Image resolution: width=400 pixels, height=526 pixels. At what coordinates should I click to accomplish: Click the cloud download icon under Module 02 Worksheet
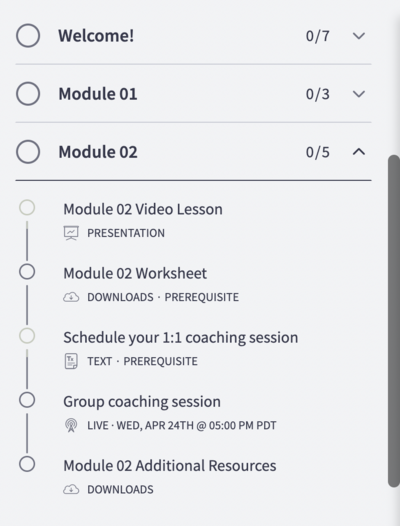pyautogui.click(x=71, y=297)
